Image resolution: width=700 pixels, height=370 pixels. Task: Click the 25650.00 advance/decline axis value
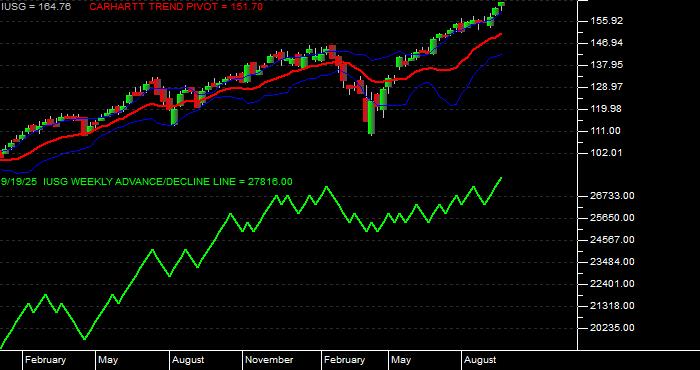[x=612, y=218]
